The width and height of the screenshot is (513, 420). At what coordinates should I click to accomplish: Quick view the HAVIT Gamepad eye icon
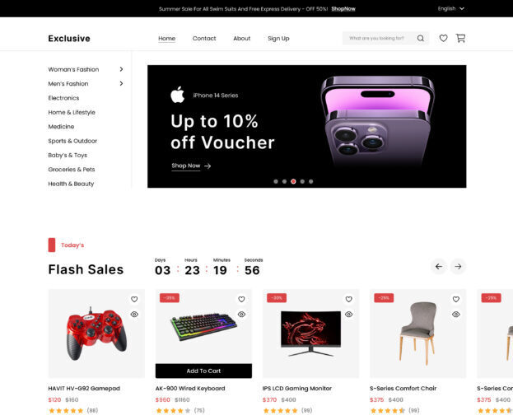tap(134, 315)
